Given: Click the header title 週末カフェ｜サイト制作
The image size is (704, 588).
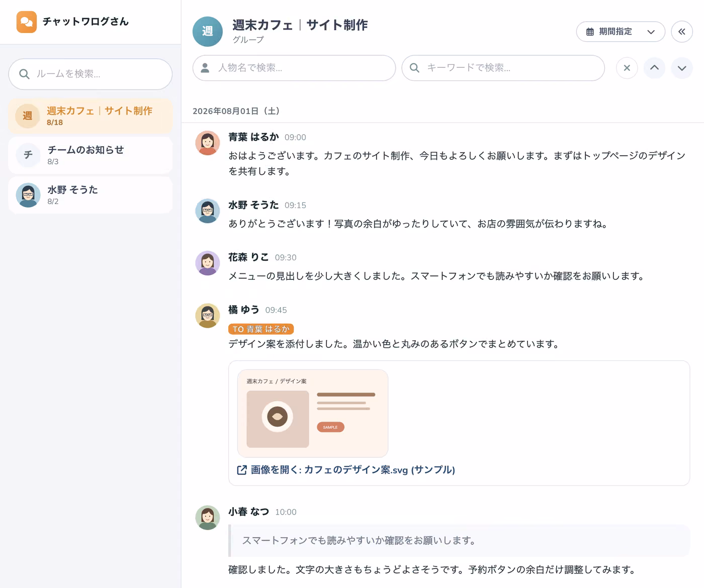Looking at the screenshot, I should 300,25.
